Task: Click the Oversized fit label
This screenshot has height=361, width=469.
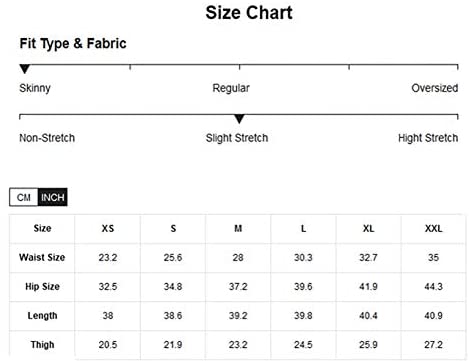Action: click(435, 88)
